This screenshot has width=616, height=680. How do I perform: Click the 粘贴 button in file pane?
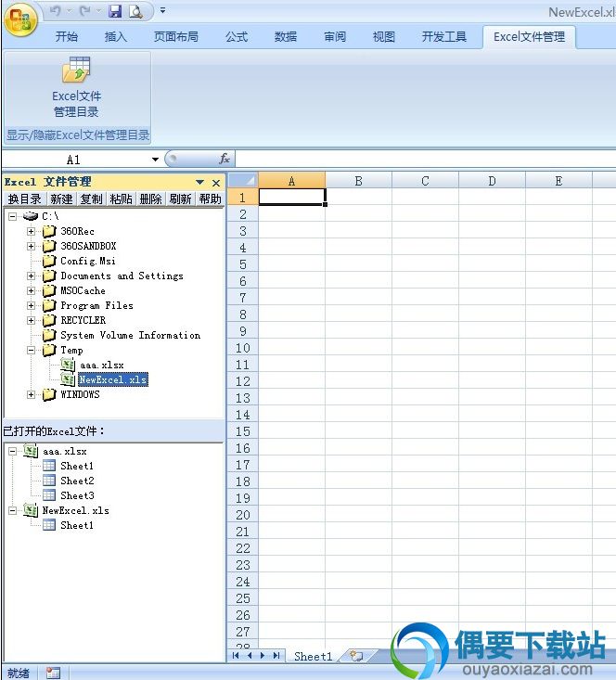point(121,199)
